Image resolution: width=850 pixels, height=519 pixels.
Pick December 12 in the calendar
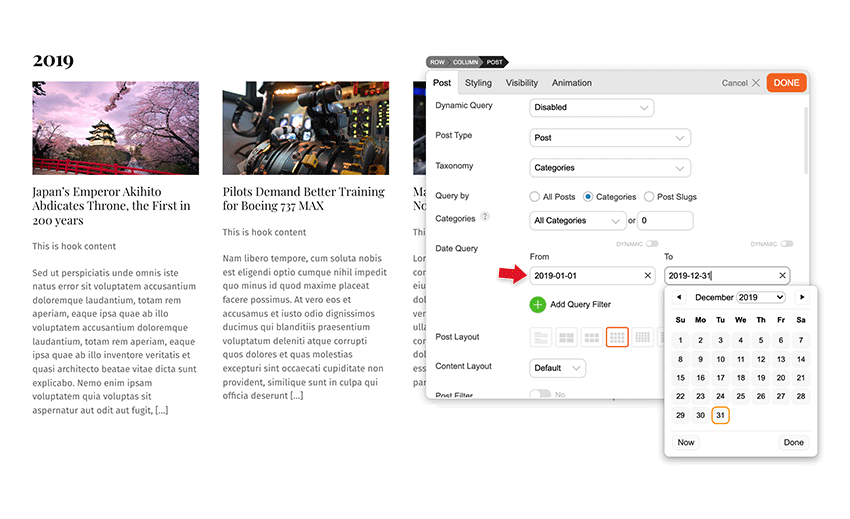761,360
